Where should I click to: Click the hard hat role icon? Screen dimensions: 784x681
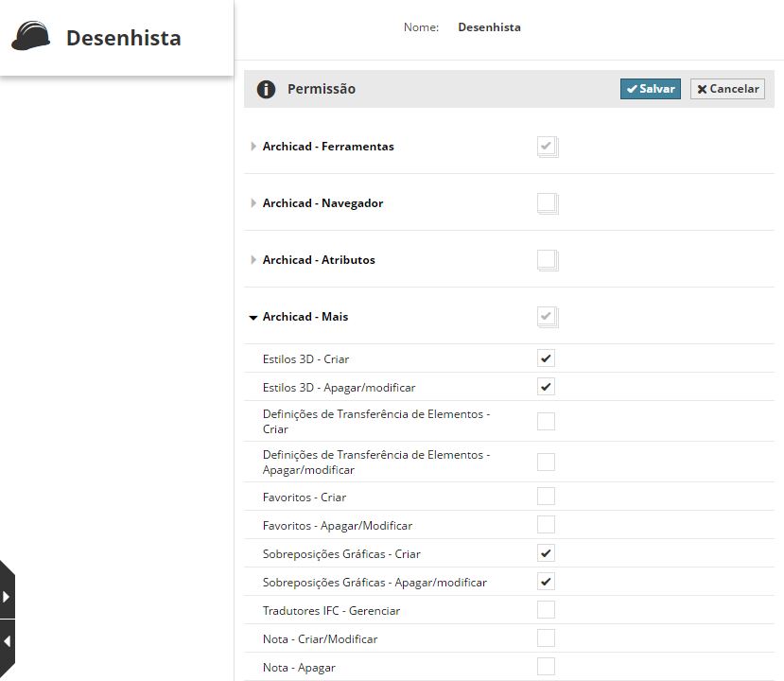(30, 36)
